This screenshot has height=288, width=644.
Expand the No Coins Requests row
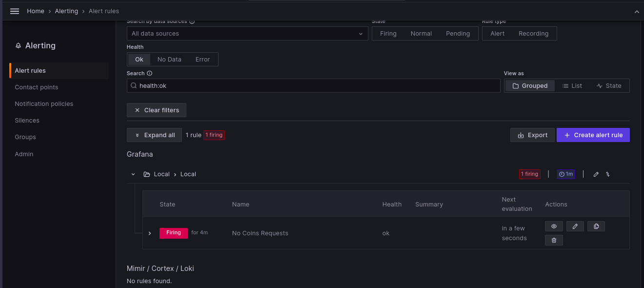pos(150,233)
